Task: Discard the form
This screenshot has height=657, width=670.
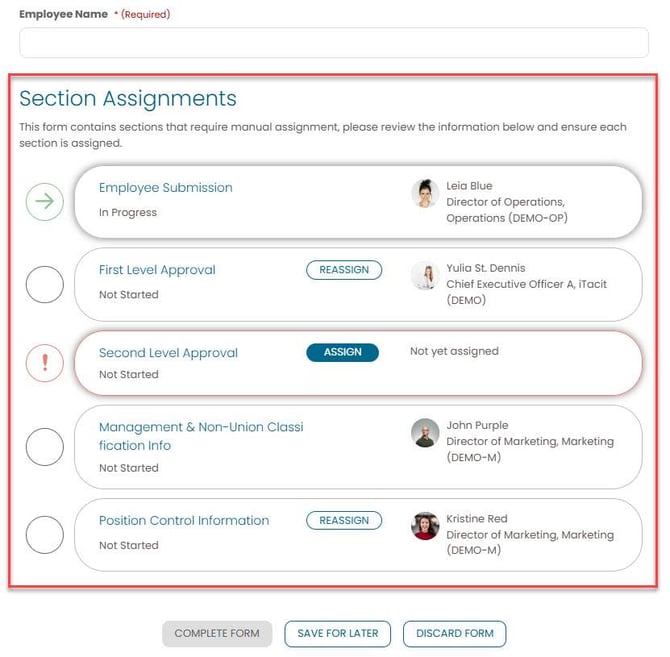Action: [455, 634]
